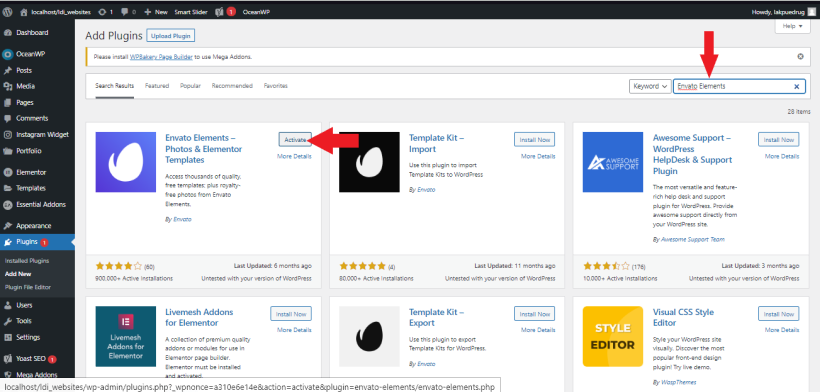Click the WordPress logo in admin bar
820x392 pixels.
tap(8, 11)
